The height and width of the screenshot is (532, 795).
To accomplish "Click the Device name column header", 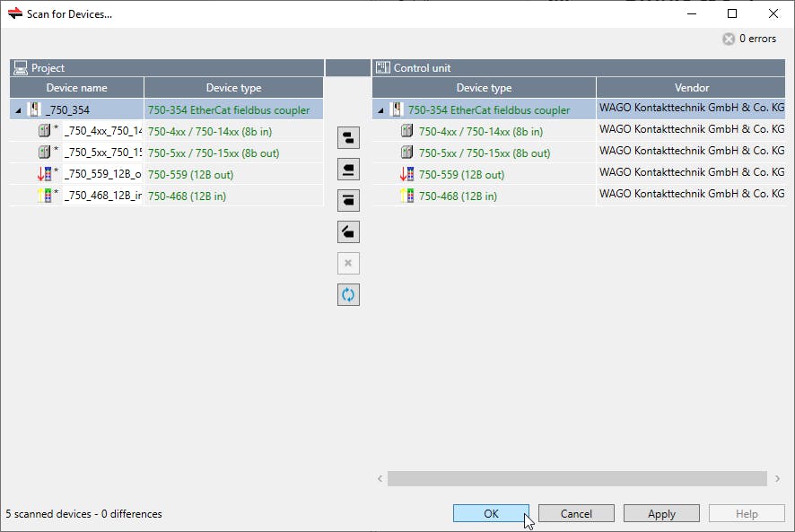I will tap(76, 88).
